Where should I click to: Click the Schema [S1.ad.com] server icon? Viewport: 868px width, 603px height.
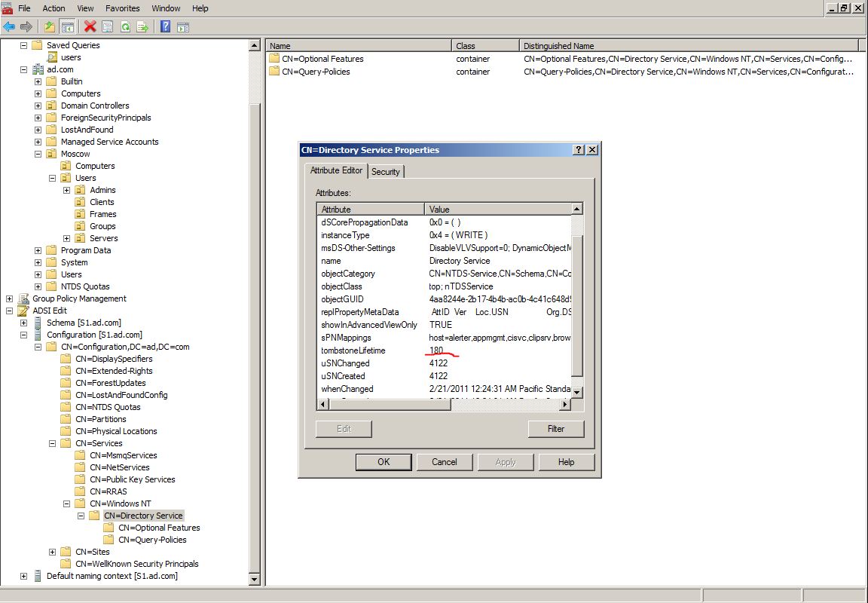click(x=38, y=323)
